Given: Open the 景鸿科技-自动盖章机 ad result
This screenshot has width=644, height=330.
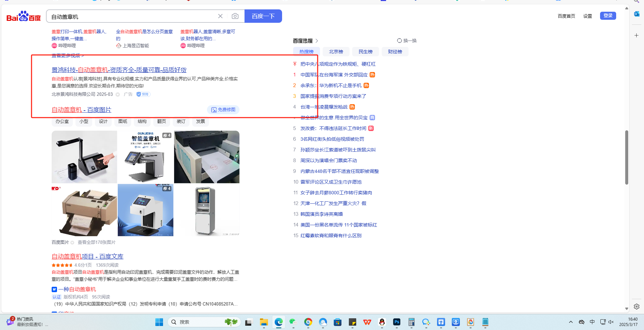Looking at the screenshot, I should pyautogui.click(x=119, y=70).
